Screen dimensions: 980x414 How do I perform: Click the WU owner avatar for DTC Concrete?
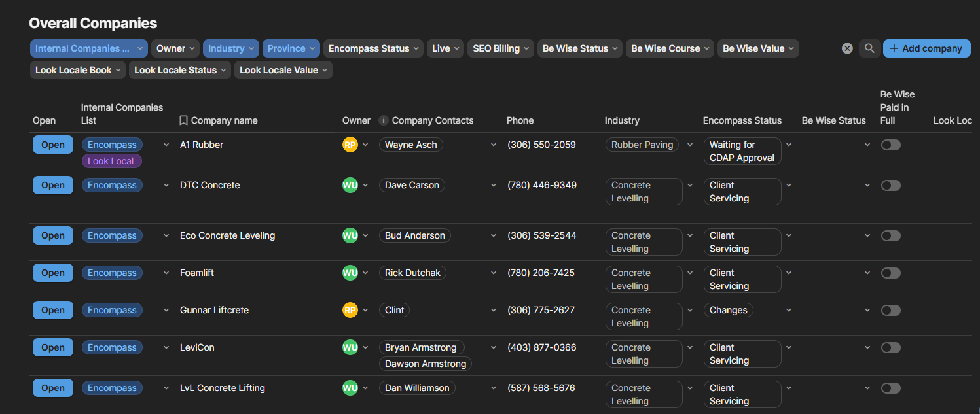tap(350, 185)
